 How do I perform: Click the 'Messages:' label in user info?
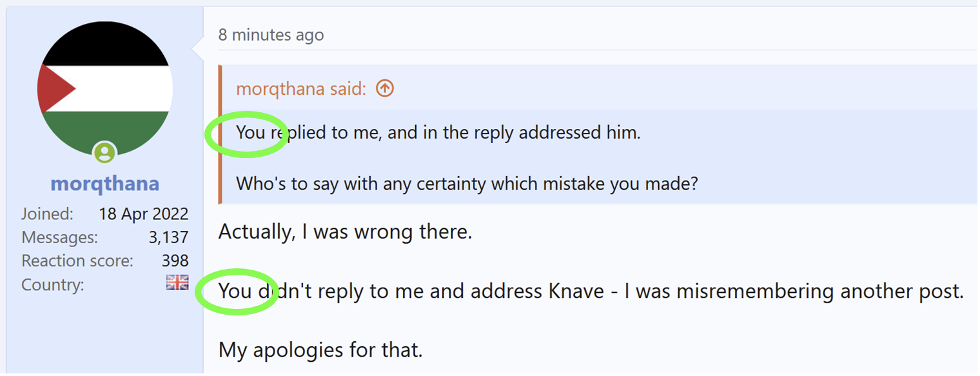pyautogui.click(x=59, y=237)
